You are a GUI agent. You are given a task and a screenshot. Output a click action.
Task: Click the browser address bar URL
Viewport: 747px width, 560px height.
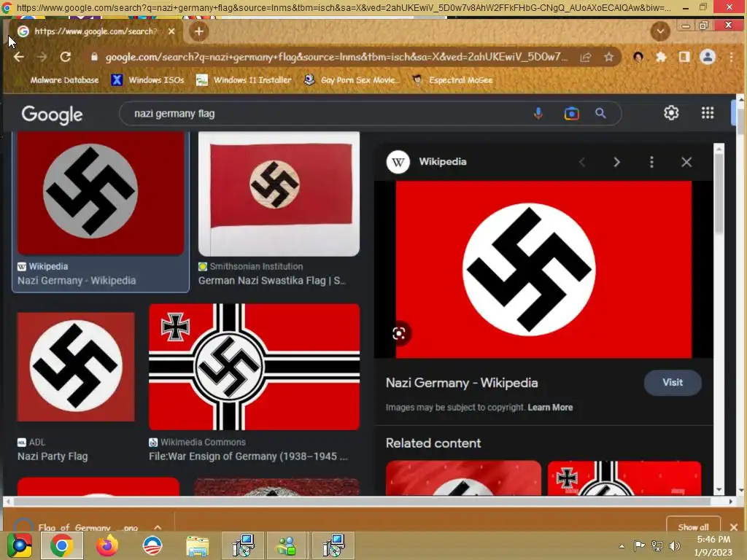point(336,57)
